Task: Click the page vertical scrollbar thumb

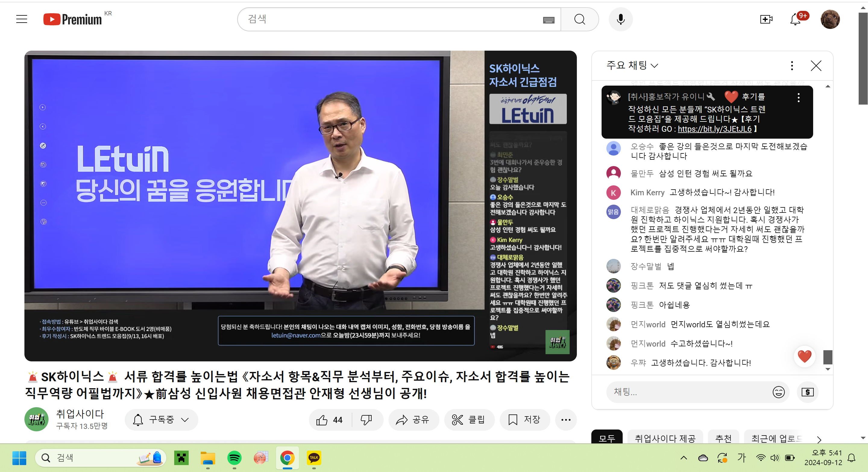Action: (863, 59)
